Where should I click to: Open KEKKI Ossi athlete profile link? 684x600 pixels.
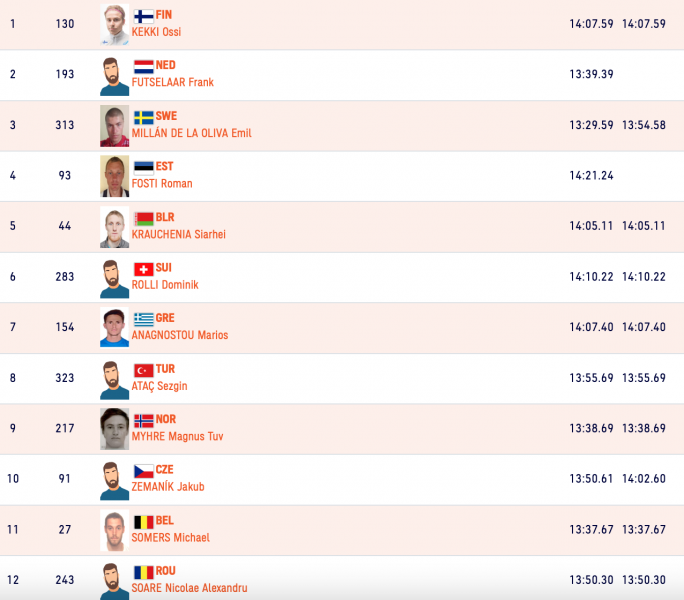(156, 32)
